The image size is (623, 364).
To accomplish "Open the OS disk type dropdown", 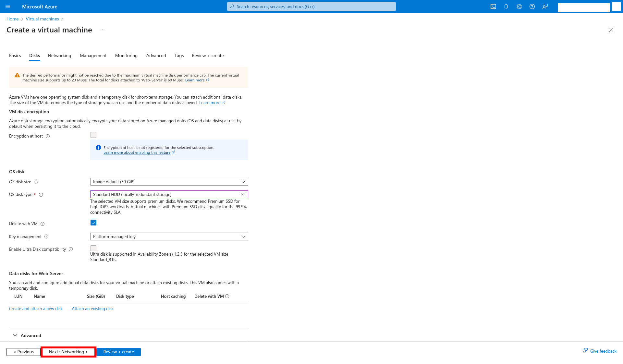I will [x=169, y=194].
